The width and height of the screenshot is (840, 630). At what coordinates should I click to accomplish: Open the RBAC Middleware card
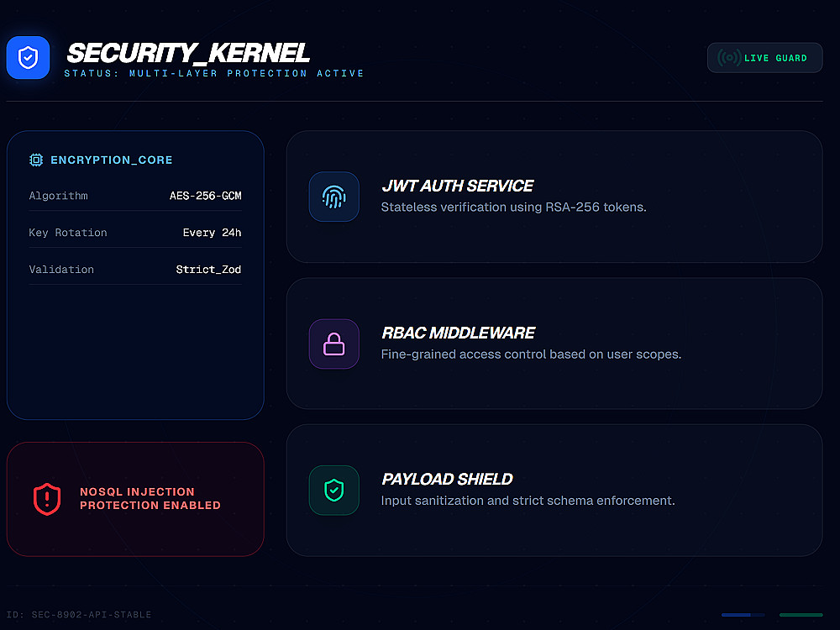click(x=554, y=344)
